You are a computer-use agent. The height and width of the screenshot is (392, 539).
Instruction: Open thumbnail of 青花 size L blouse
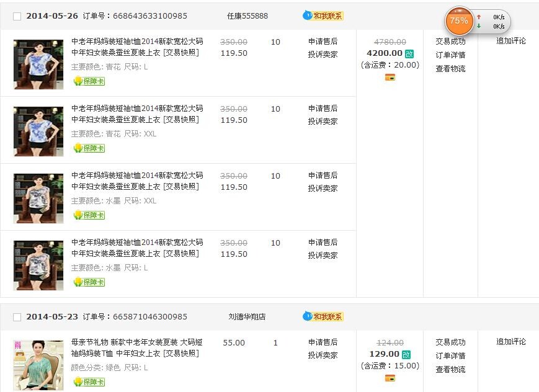pyautogui.click(x=38, y=65)
